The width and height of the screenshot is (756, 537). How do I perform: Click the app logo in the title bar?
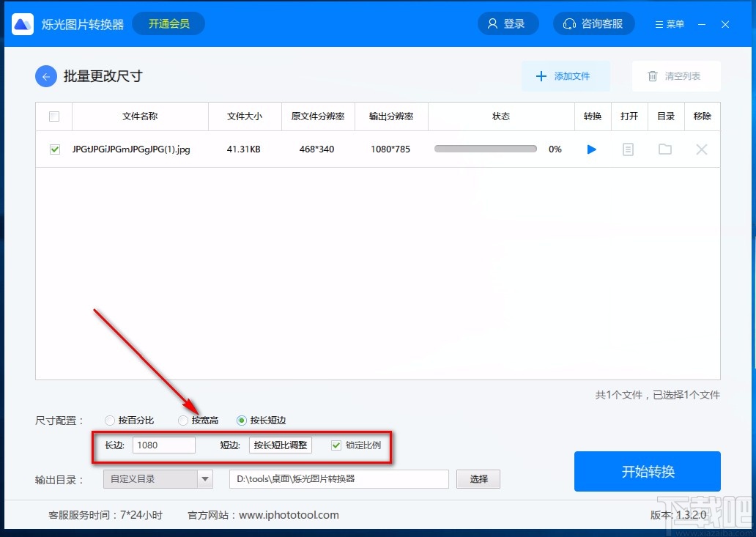click(22, 23)
